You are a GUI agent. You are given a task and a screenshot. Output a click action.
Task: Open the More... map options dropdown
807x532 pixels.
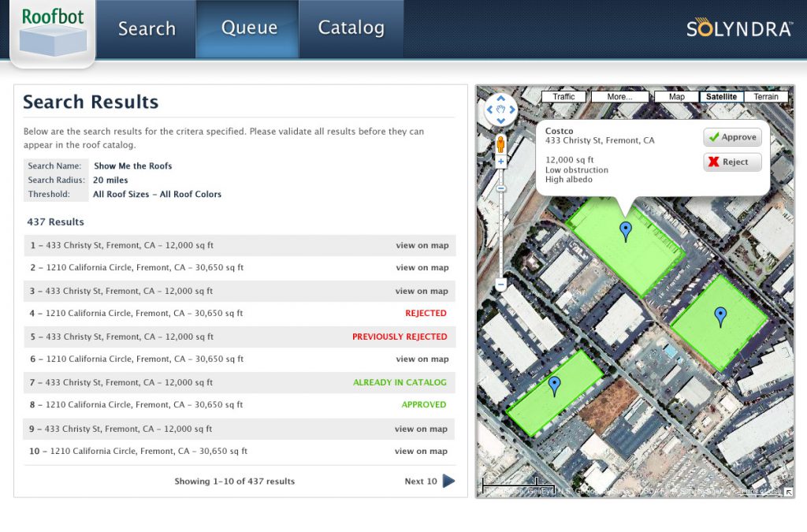coord(619,97)
